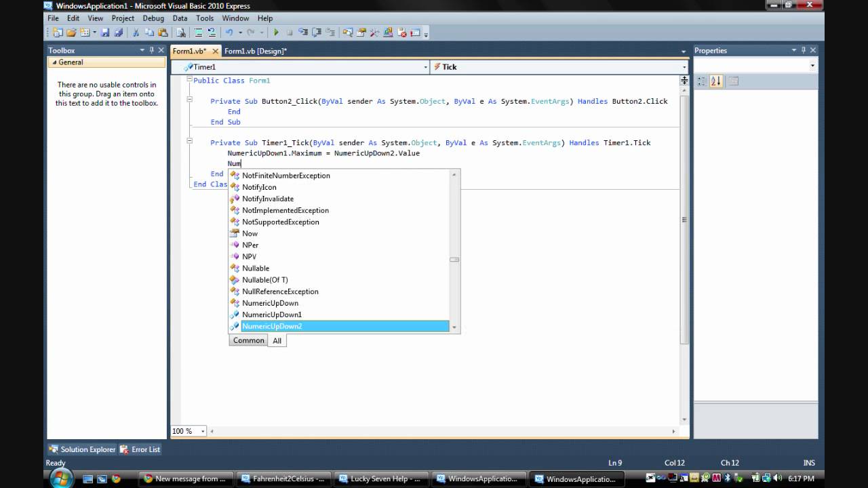
Task: Cut selection with the scissors icon
Action: 136,33
